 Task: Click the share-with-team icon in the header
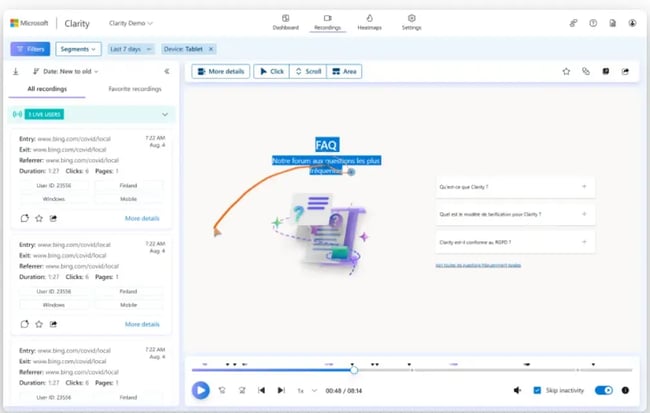(573, 23)
